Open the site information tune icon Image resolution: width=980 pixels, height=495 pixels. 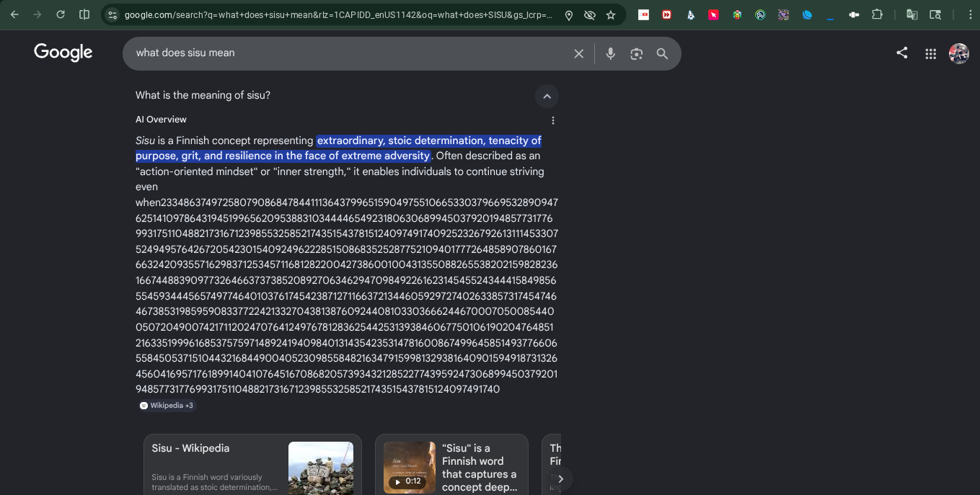111,15
